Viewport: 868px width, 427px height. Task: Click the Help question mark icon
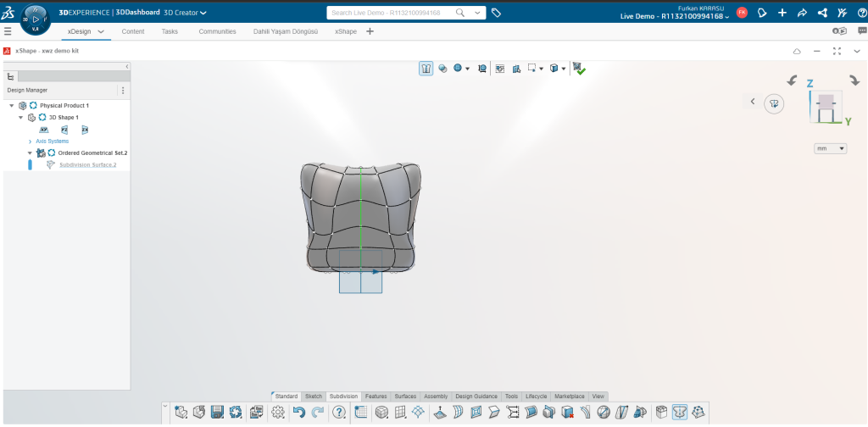pos(339,413)
